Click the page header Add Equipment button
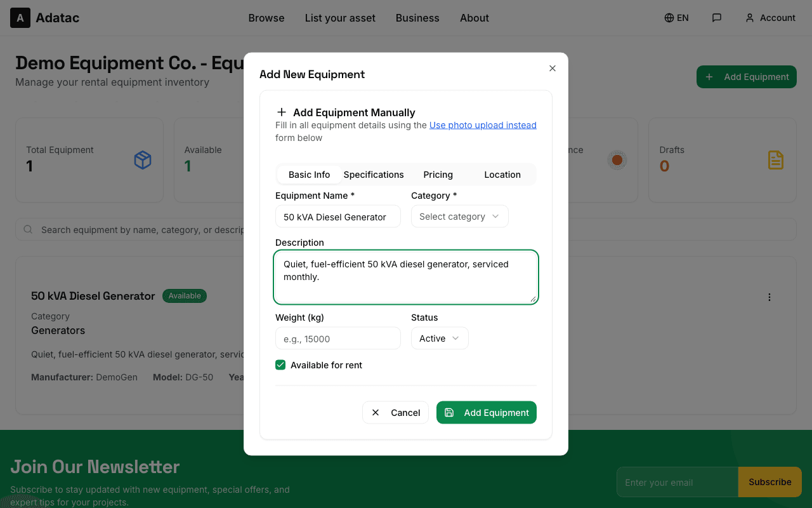Screen dimensions: 812x508 (x=747, y=77)
